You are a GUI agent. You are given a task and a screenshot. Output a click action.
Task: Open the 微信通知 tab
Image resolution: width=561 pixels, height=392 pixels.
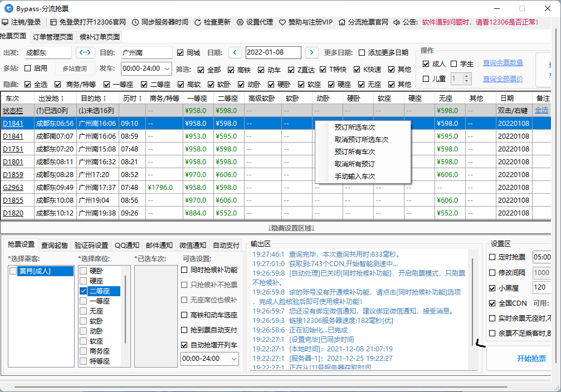point(193,246)
